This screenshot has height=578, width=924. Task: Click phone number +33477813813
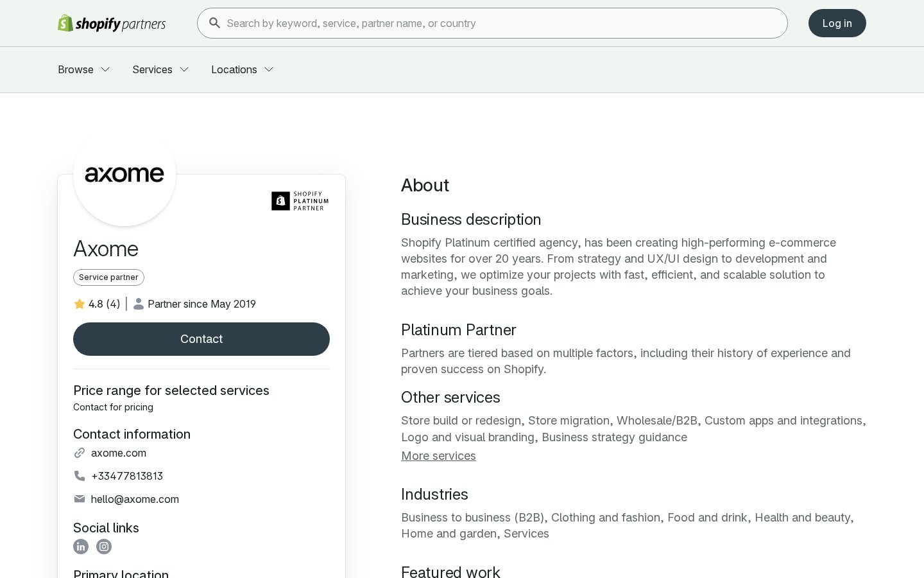pyautogui.click(x=127, y=476)
